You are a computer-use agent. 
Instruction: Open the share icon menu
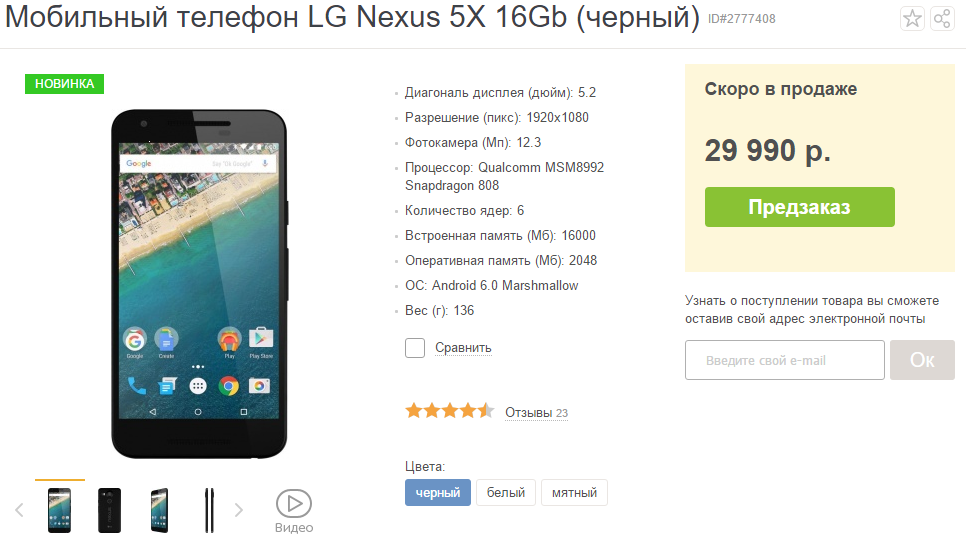942,18
